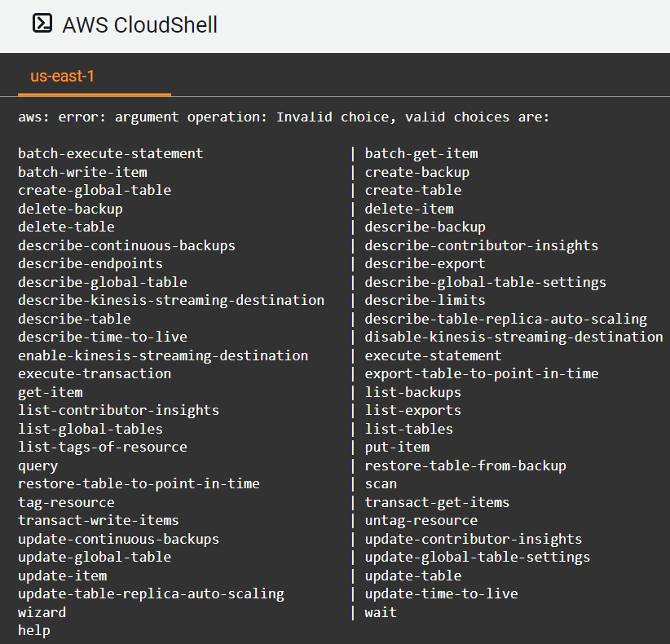Click the describe-kinesis-streaming-destination entry
Viewport: 670px width, 644px height.
[x=171, y=301]
